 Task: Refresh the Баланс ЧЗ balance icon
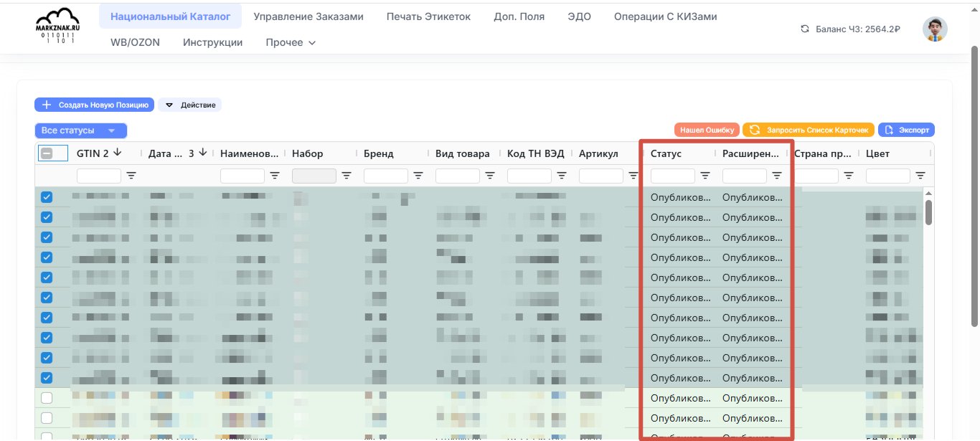[x=805, y=29]
